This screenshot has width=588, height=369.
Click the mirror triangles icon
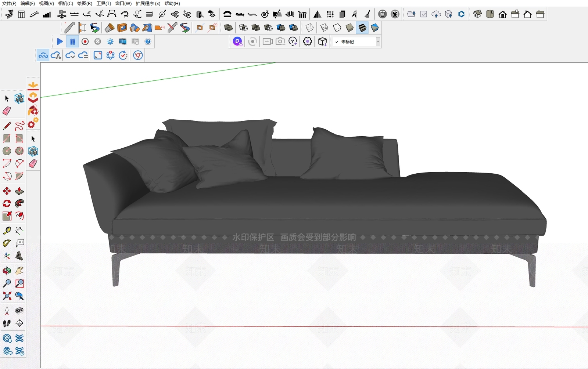tap(317, 14)
